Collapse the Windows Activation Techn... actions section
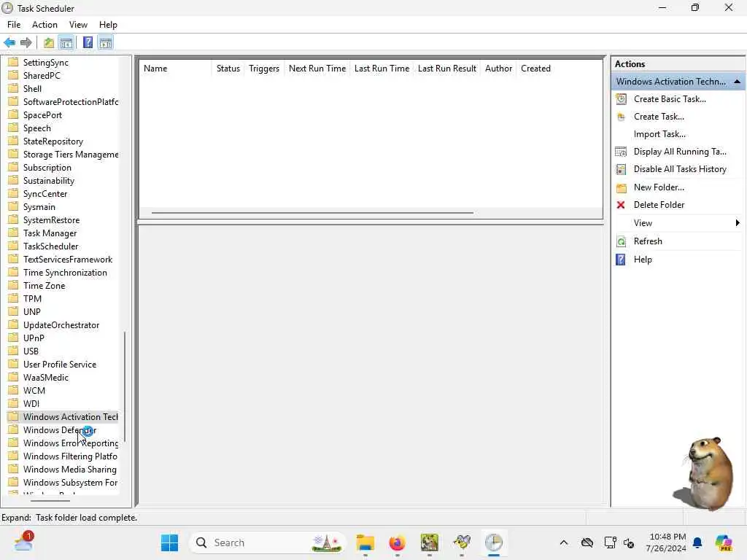747x560 pixels. [737, 82]
